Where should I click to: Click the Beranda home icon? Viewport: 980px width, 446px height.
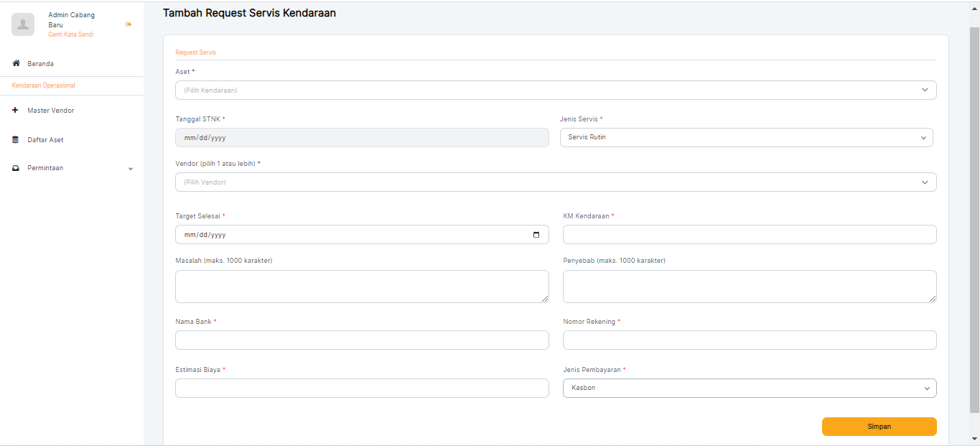tap(16, 64)
